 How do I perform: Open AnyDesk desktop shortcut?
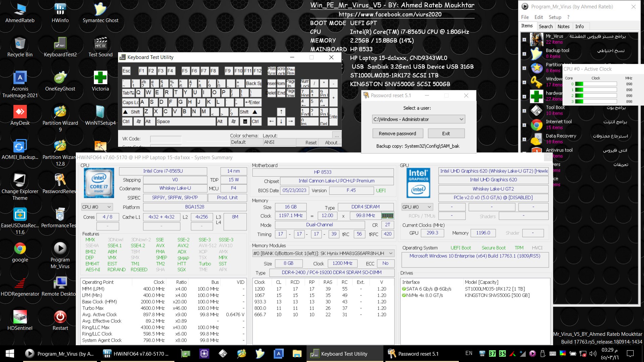point(20,115)
